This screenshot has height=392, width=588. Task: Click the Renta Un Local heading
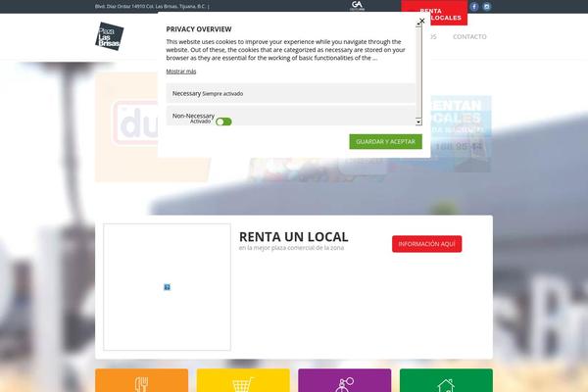[x=294, y=237]
